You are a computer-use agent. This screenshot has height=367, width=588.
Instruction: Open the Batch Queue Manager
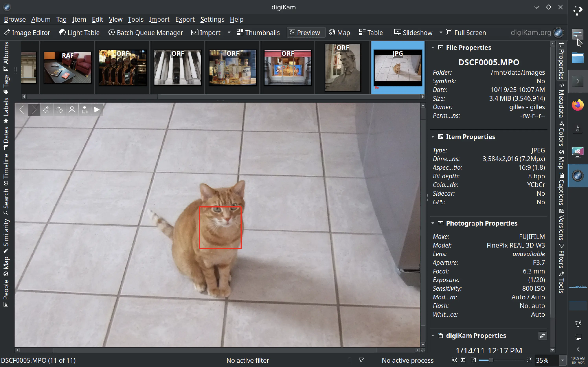pos(145,33)
